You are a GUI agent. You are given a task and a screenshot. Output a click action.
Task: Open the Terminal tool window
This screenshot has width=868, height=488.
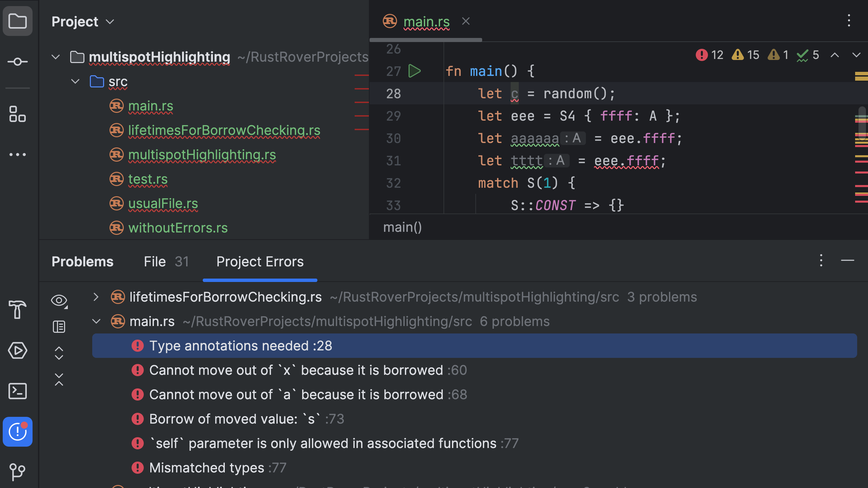tap(17, 391)
